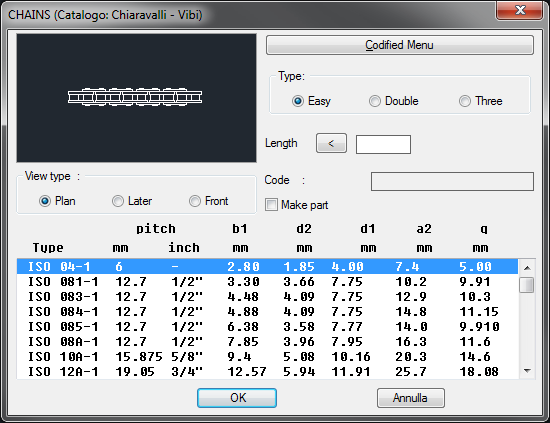
Task: Click the list scroll up arrow
Action: [x=527, y=268]
